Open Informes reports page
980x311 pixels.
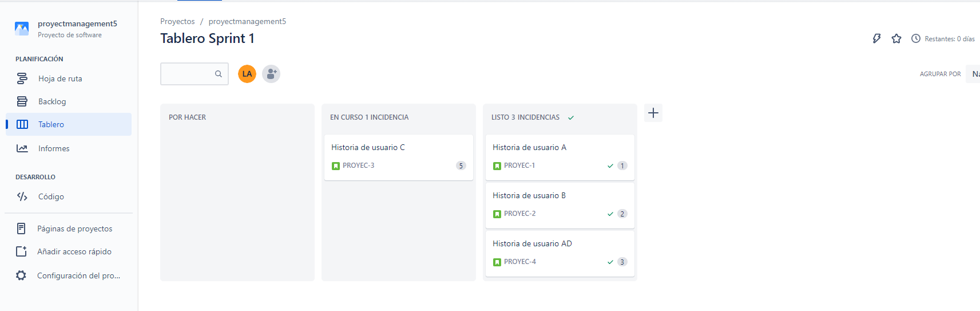54,148
